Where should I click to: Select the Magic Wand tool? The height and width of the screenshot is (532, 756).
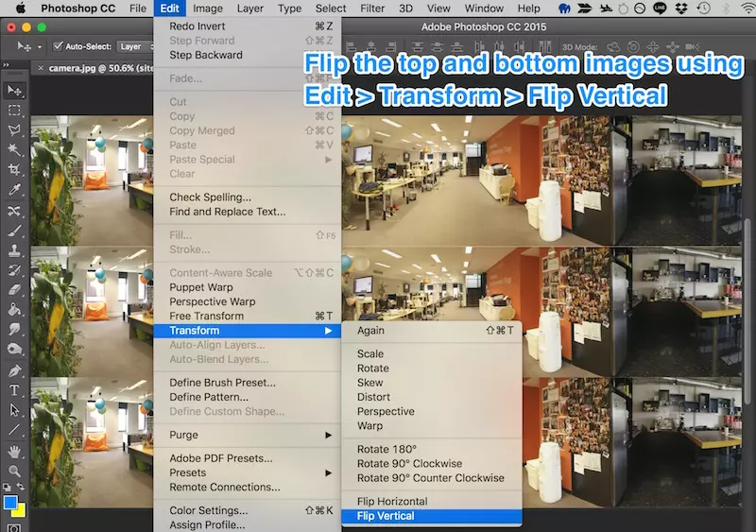pos(14,149)
